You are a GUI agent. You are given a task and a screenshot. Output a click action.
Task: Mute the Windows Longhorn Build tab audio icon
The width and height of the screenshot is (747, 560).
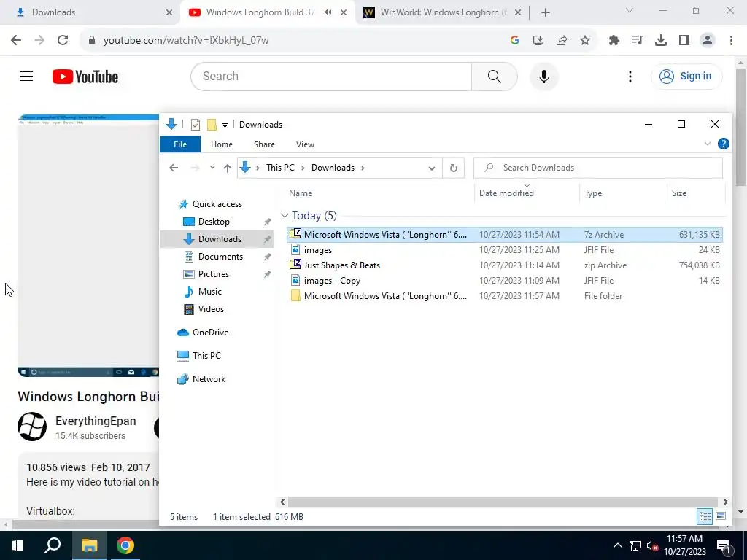click(328, 12)
